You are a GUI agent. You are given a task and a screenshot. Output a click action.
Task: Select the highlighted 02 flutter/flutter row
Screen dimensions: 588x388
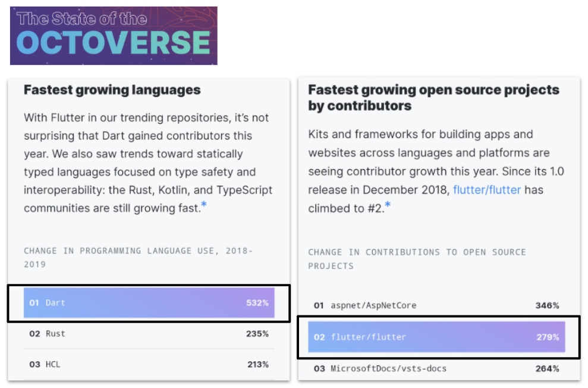pos(436,337)
